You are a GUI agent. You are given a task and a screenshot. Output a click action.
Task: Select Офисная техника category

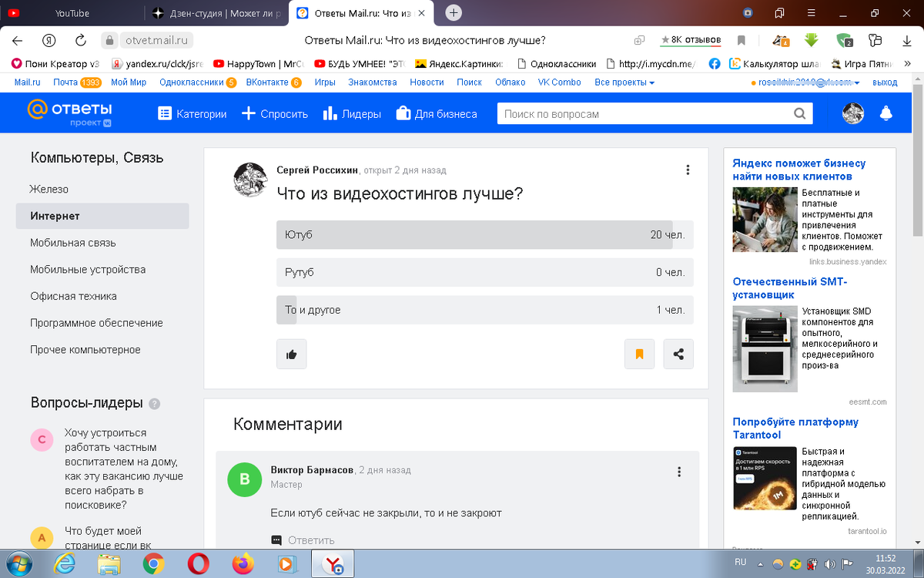74,296
